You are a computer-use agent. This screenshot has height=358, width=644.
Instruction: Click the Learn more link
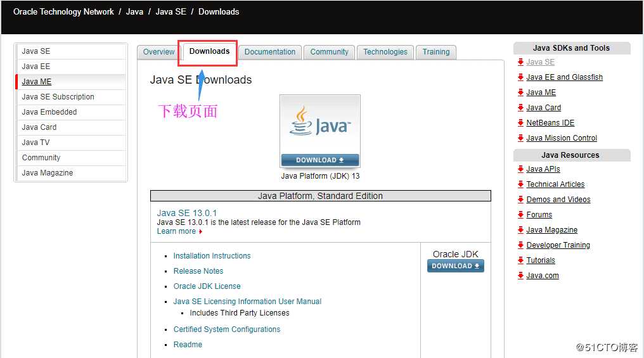tap(176, 231)
